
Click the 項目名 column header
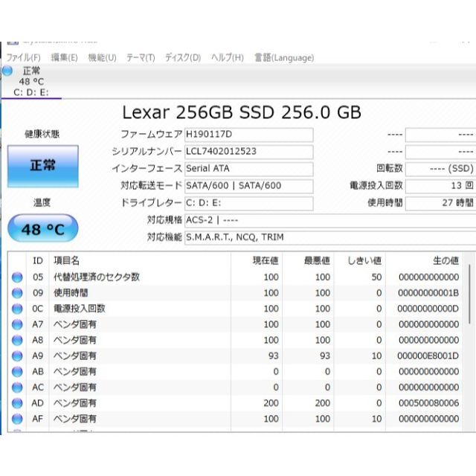click(x=140, y=260)
